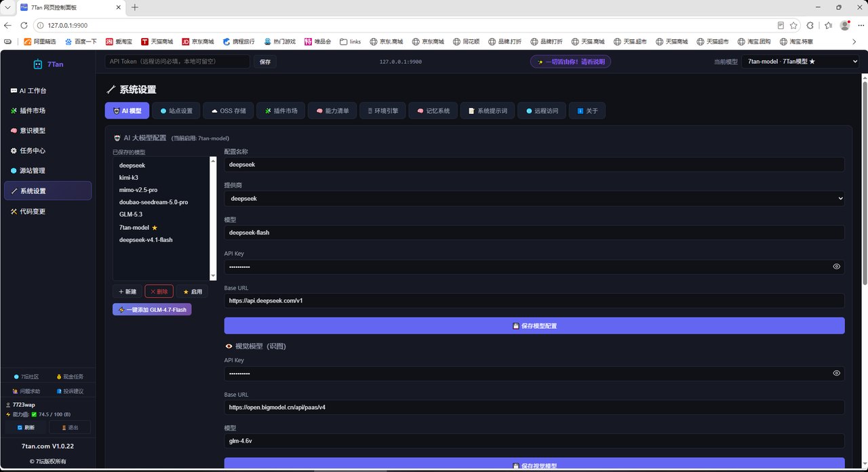Open the 投诉建议 link

(x=70, y=391)
